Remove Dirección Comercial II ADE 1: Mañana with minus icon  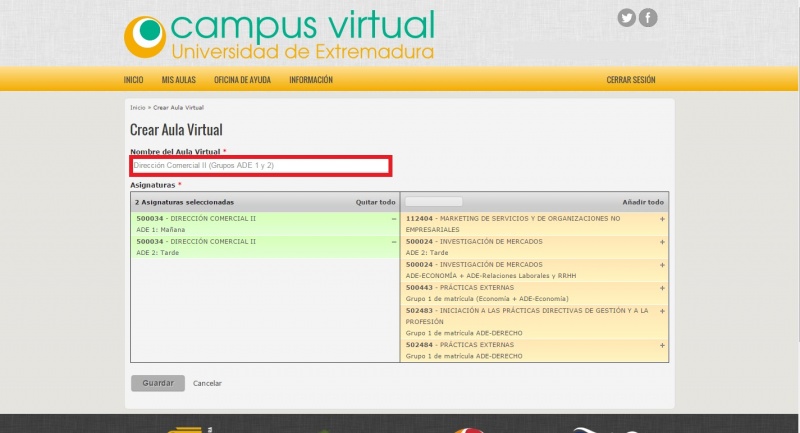pyautogui.click(x=394, y=218)
